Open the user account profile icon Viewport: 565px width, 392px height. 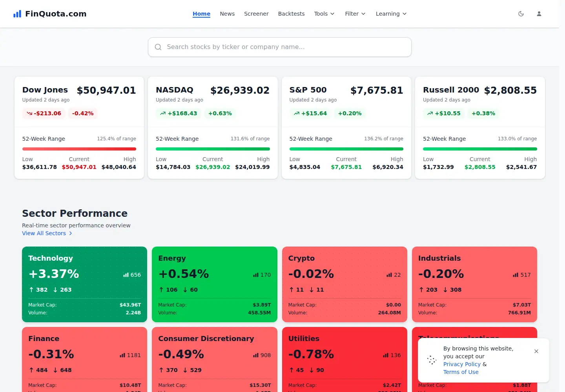click(x=539, y=14)
